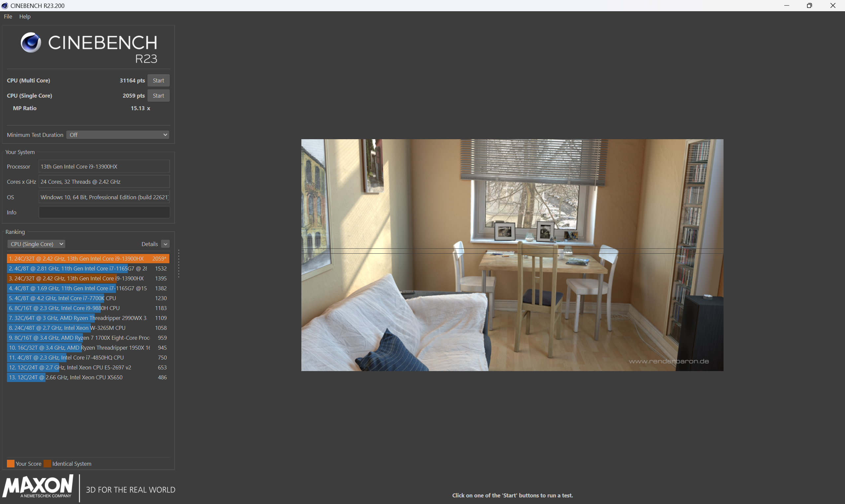Select ranking row 1 i9-13900HX score 2059
The height and width of the screenshot is (504, 845).
coord(88,259)
